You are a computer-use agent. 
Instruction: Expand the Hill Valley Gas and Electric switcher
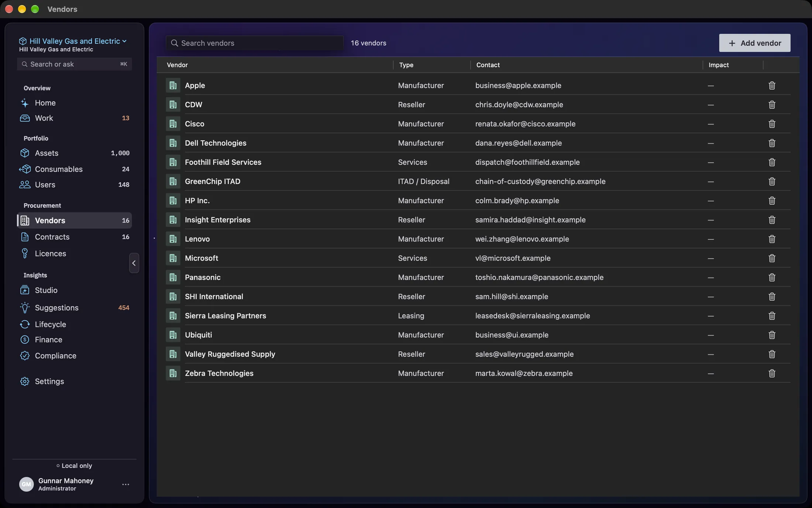pyautogui.click(x=73, y=41)
